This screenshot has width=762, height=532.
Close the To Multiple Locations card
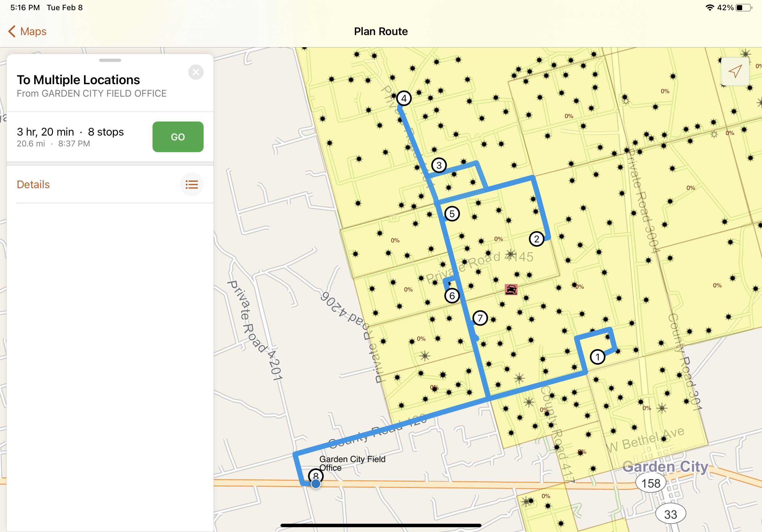click(x=196, y=72)
